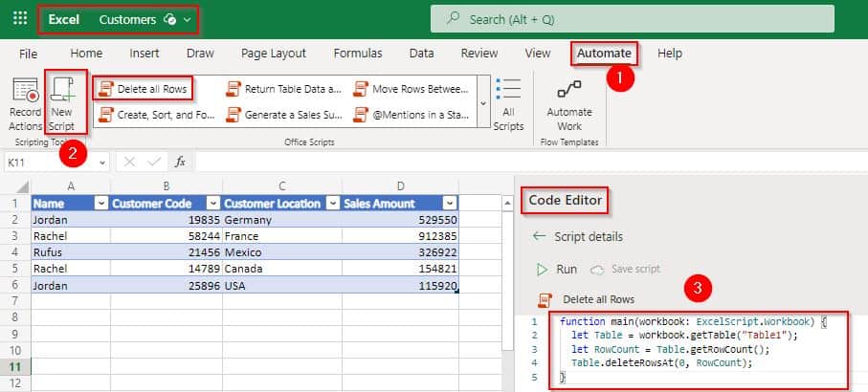Select row 11 header
The width and height of the screenshot is (868, 392).
(x=15, y=366)
